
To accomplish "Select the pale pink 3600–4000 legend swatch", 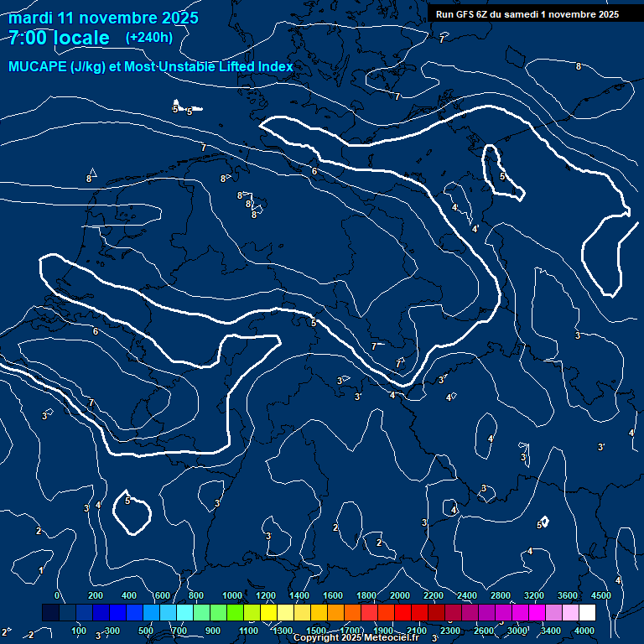I will pos(570,612).
